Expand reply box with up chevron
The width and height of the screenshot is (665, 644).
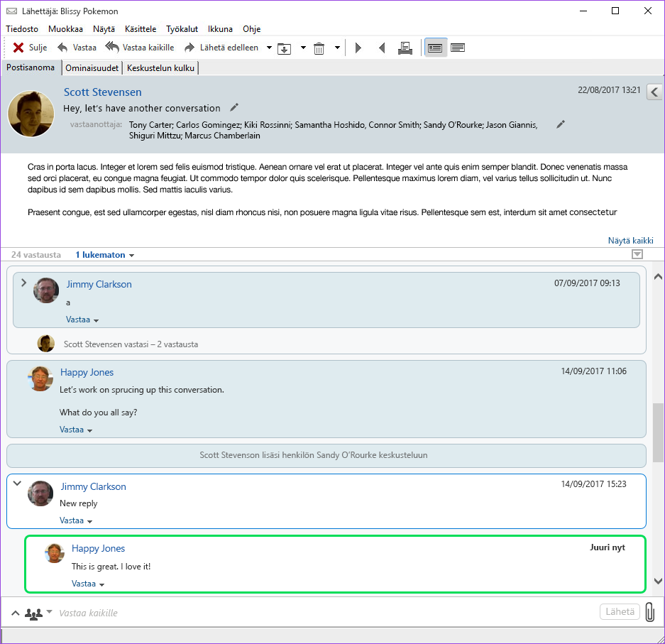click(16, 613)
